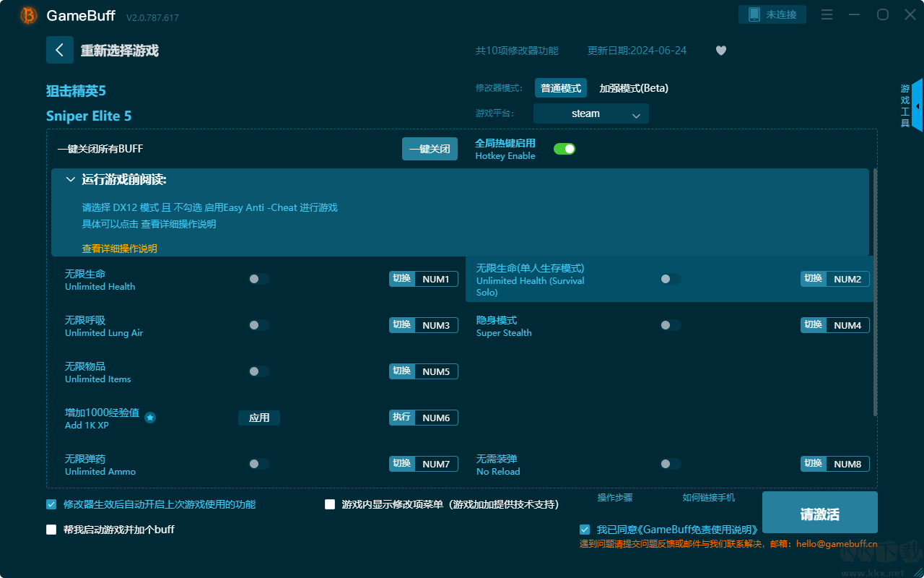Click the vertical scrollbar of cheat list
Screen dimensions: 924x578
pyautogui.click(x=876, y=292)
